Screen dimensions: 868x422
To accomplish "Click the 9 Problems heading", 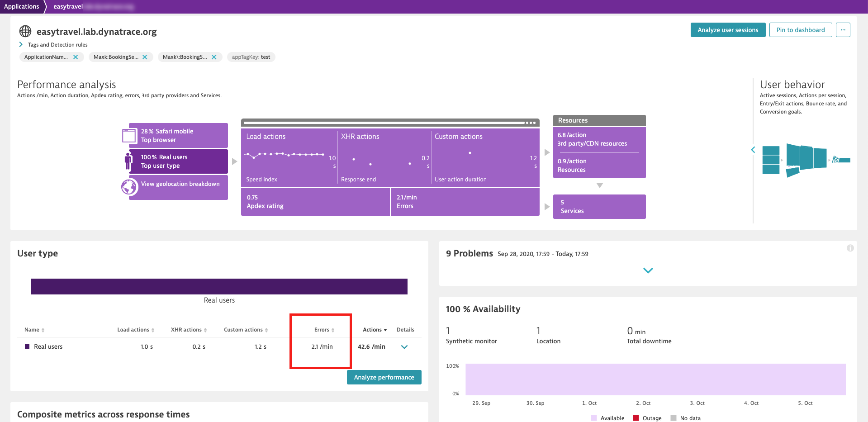I will (470, 253).
